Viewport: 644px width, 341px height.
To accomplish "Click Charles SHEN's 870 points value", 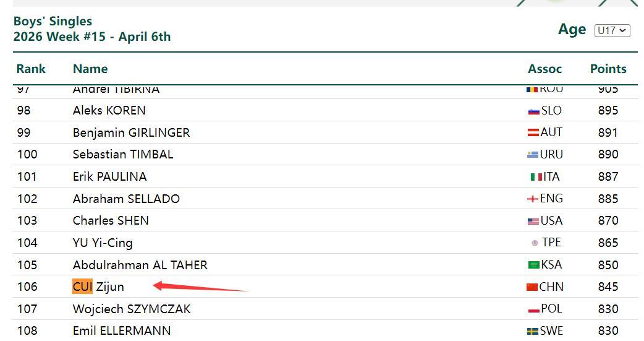I will point(608,221).
